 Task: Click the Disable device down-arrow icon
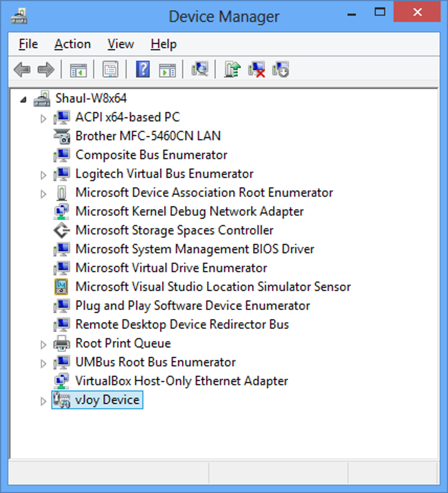pyautogui.click(x=280, y=69)
